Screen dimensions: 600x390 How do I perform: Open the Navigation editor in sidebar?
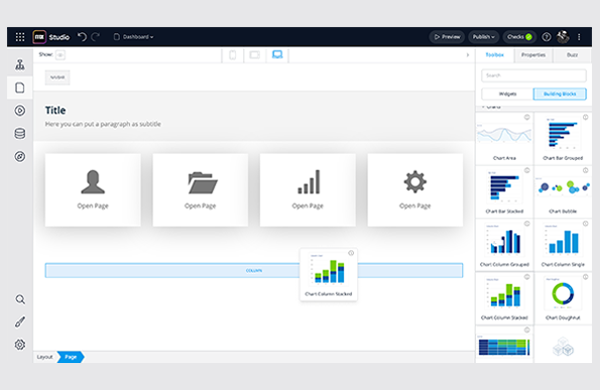click(20, 65)
